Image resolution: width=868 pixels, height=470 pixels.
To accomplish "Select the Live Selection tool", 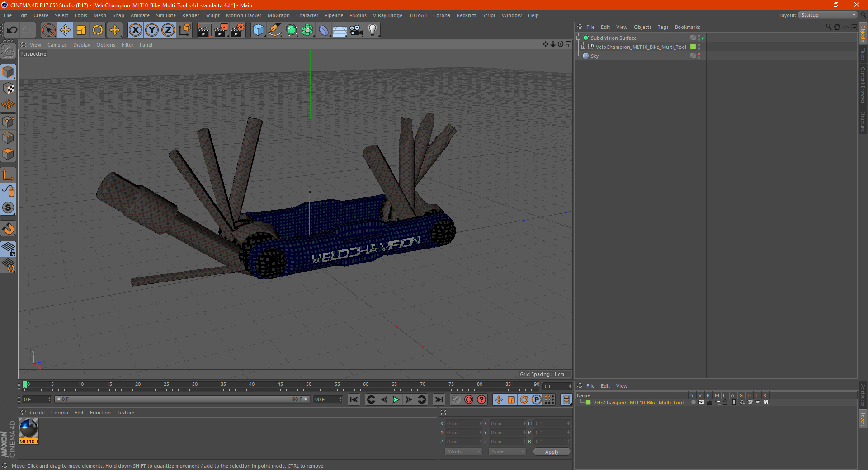I will (x=48, y=30).
